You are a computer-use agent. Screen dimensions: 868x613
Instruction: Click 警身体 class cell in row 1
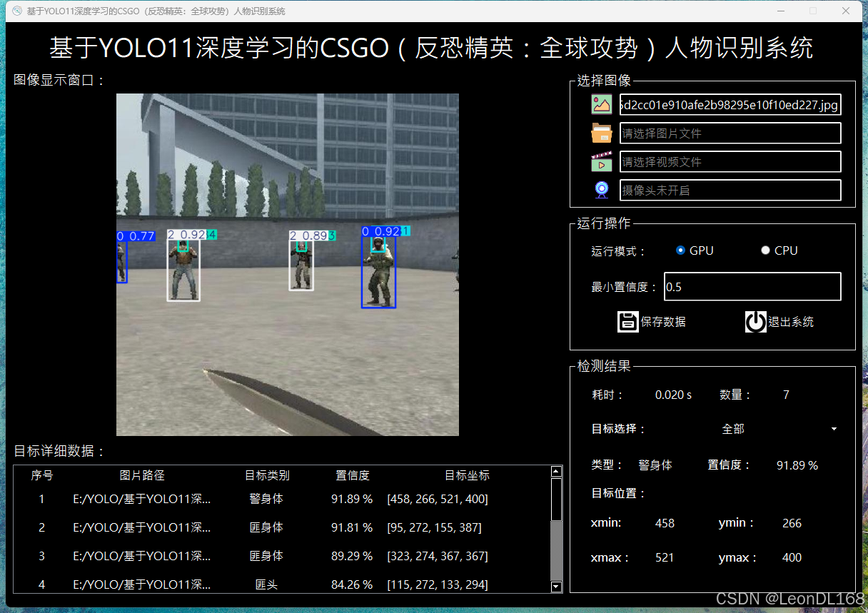pos(266,499)
